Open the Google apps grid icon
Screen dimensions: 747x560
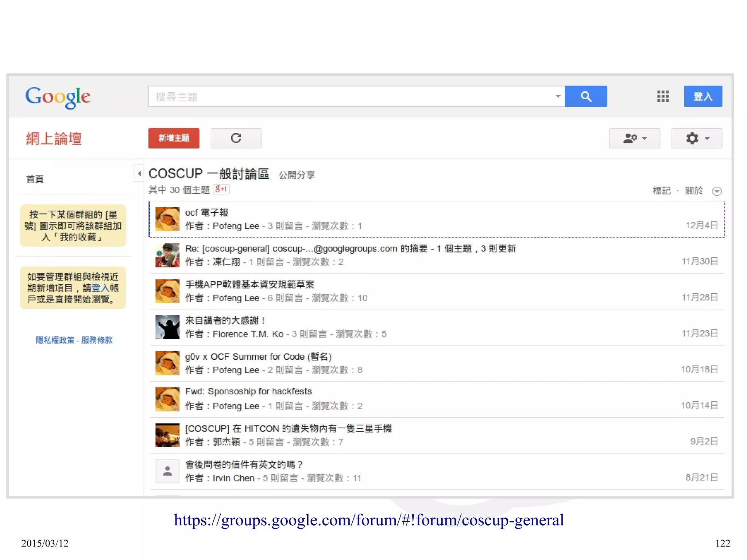663,96
